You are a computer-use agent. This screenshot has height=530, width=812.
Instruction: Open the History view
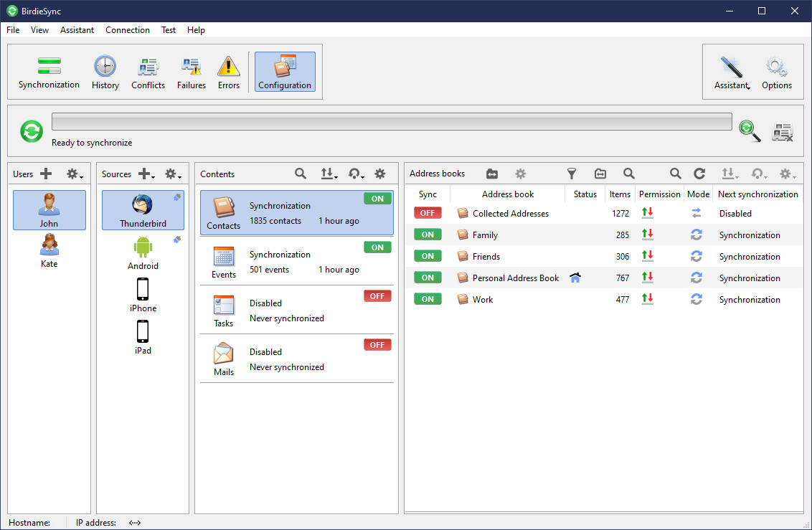(x=105, y=72)
